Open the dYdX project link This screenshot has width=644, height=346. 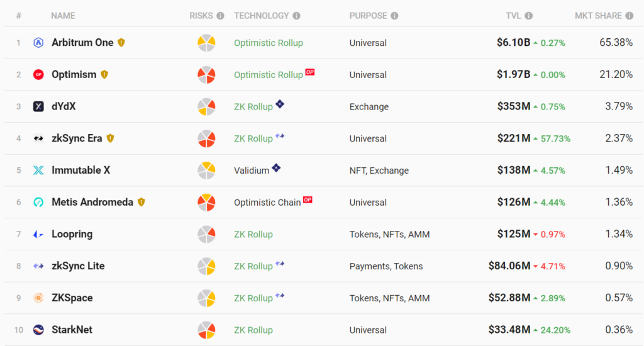64,106
